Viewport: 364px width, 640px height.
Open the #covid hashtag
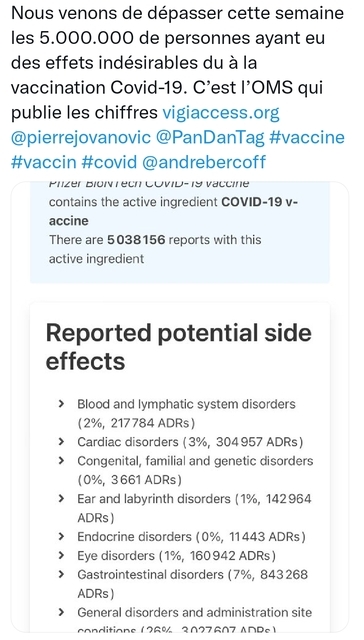click(x=109, y=162)
